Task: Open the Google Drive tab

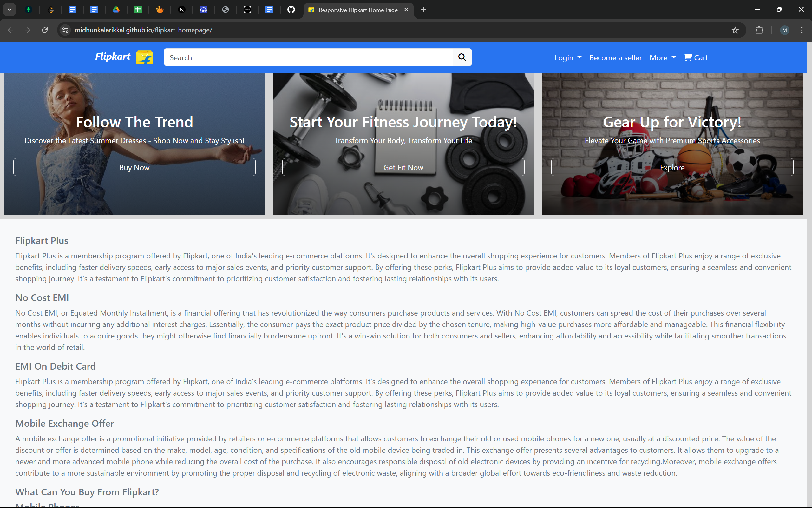Action: tap(116, 10)
